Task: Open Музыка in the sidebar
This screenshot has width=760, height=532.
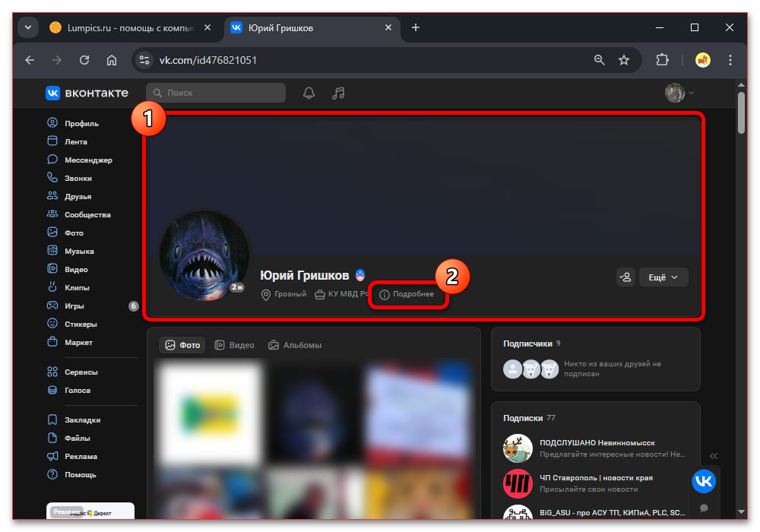Action: click(x=71, y=251)
